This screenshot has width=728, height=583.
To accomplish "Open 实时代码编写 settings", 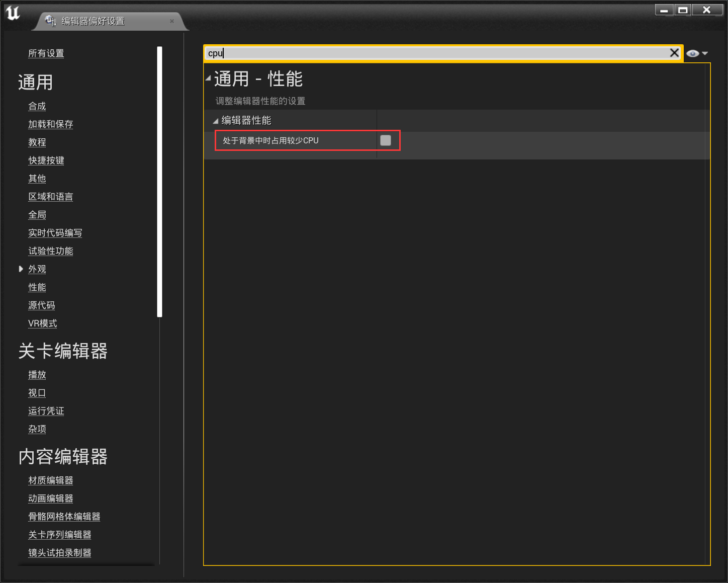I will (x=55, y=233).
